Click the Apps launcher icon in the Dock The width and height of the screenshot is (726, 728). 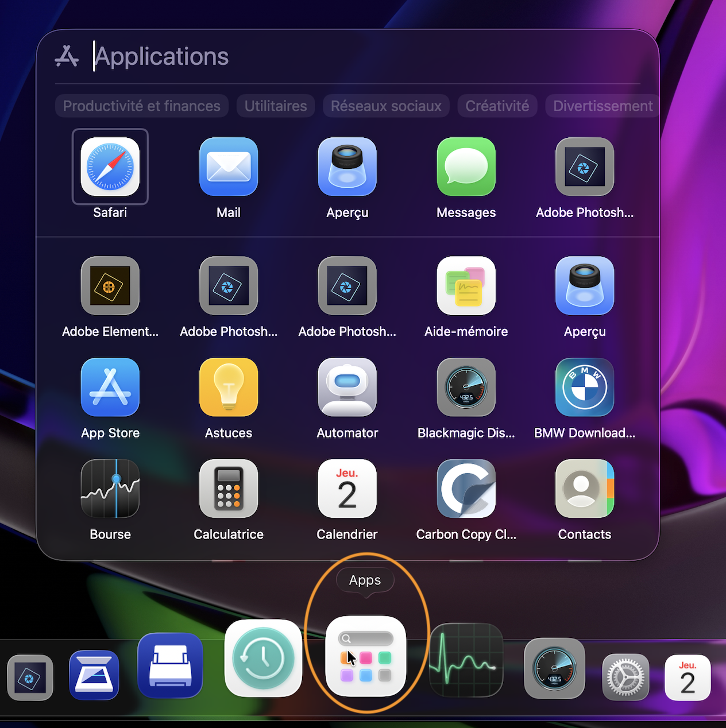366,656
